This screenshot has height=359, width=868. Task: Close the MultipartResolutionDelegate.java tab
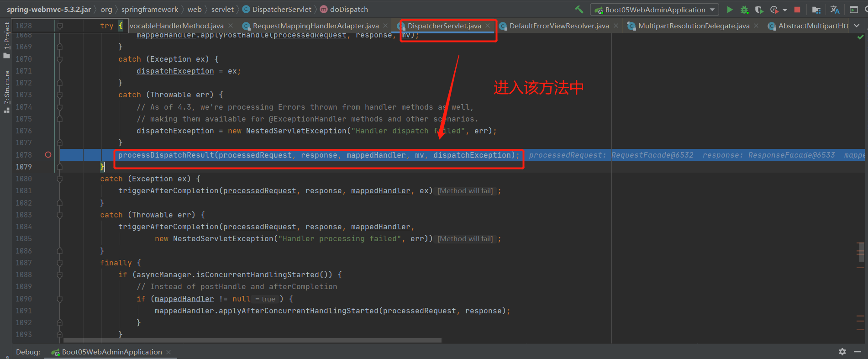[756, 26]
